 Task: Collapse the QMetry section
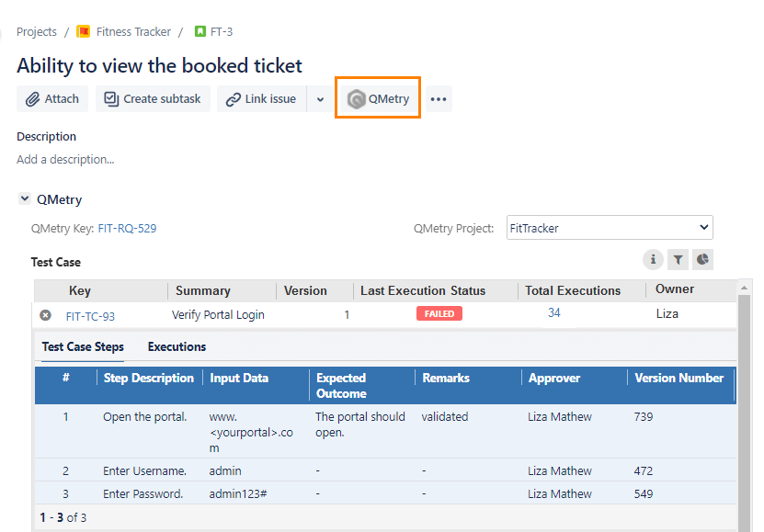click(x=24, y=199)
